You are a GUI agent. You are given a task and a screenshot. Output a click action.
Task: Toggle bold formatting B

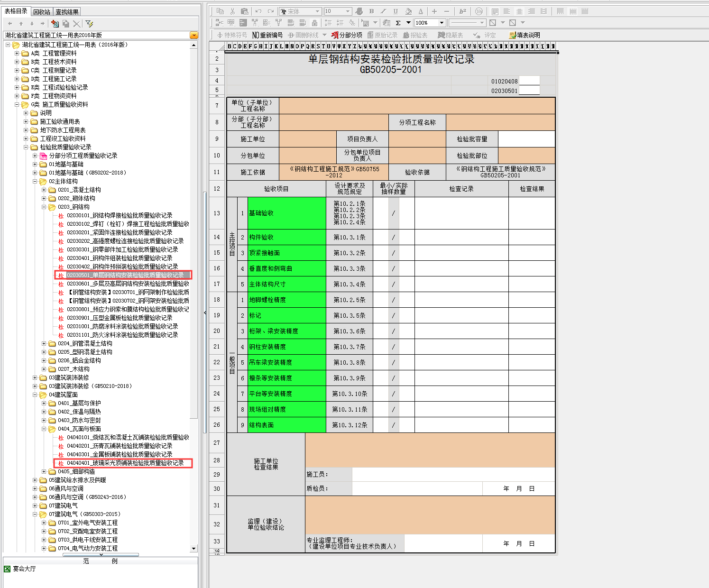tap(371, 11)
